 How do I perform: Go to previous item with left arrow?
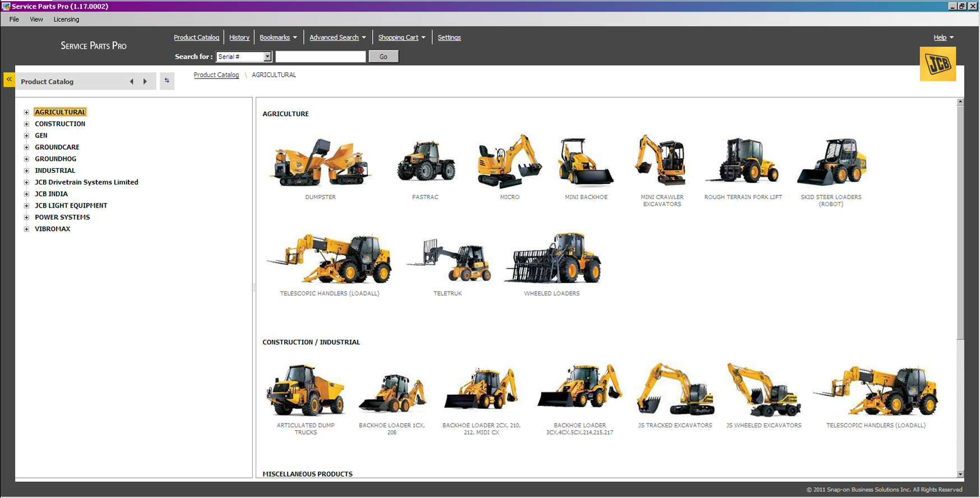click(132, 82)
